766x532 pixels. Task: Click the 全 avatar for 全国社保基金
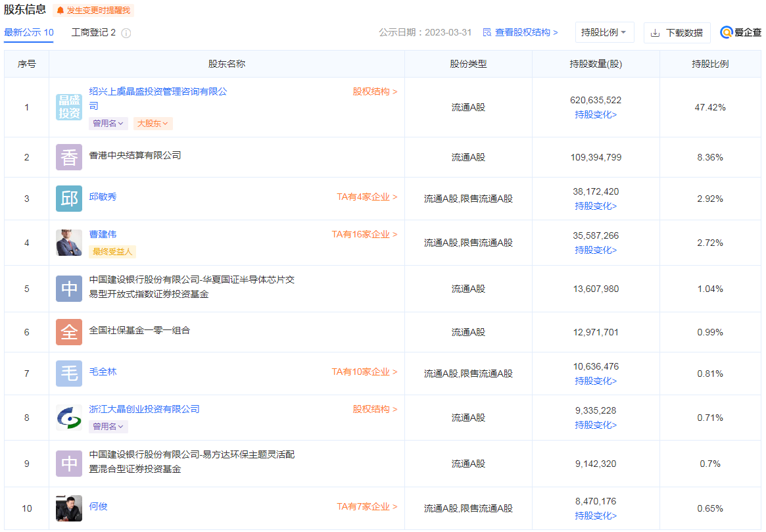[x=69, y=332]
